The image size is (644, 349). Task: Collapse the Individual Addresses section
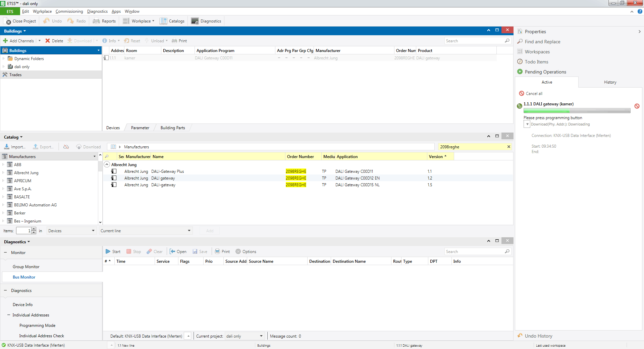[x=9, y=315]
